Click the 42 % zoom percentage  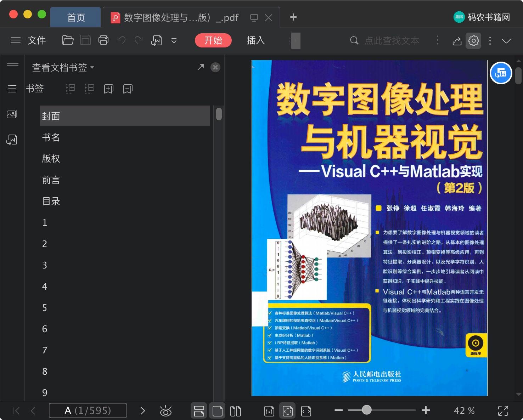(464, 411)
